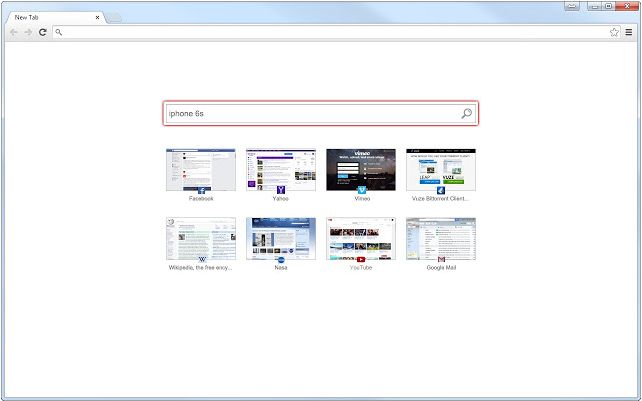Click the magnifier icon in search box
The width and height of the screenshot is (642, 401).
coord(466,113)
